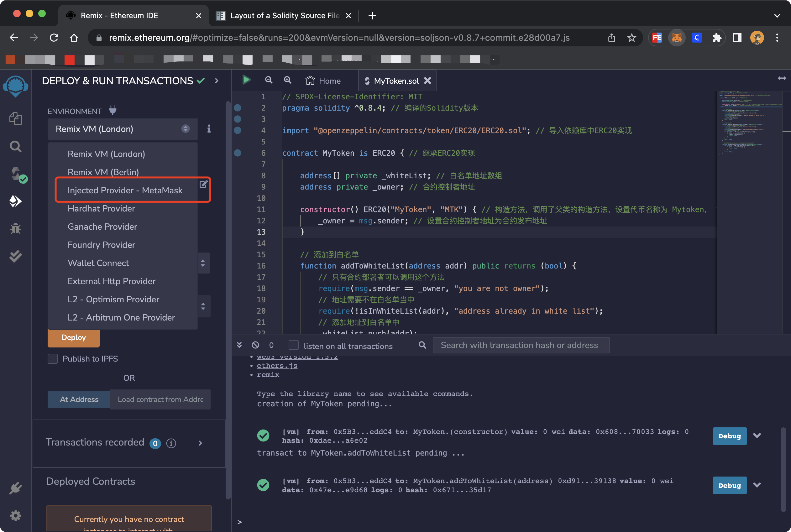This screenshot has width=791, height=532.
Task: Open the Debugger bug sidebar icon
Action: click(x=16, y=229)
